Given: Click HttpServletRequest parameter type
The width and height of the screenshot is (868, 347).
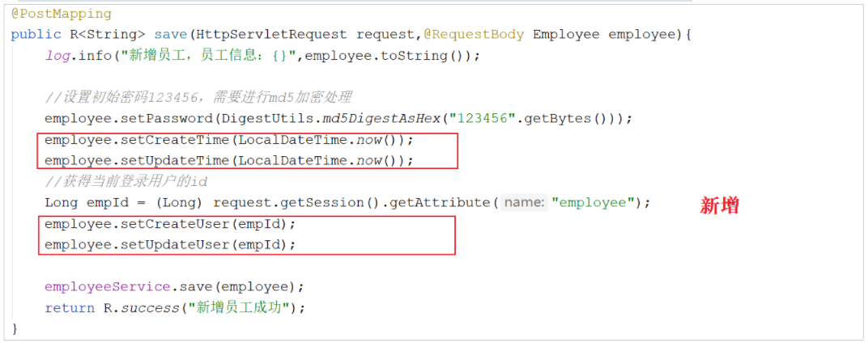Looking at the screenshot, I should (270, 34).
